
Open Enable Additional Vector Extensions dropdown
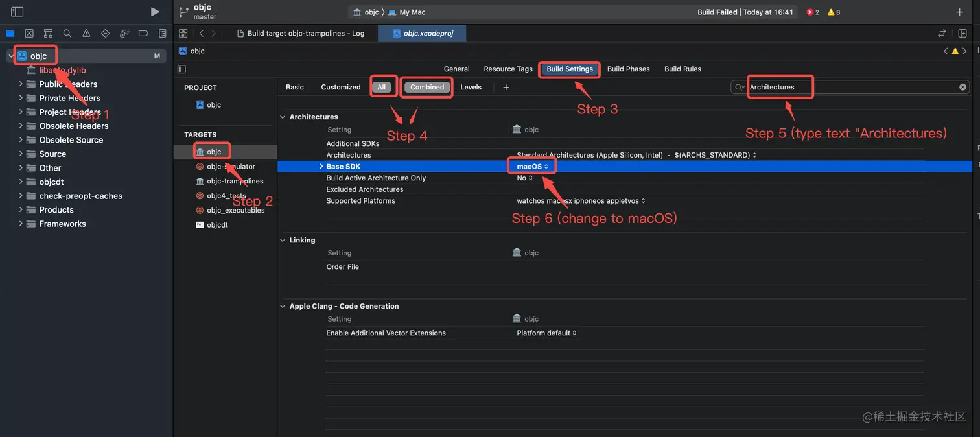pyautogui.click(x=546, y=333)
